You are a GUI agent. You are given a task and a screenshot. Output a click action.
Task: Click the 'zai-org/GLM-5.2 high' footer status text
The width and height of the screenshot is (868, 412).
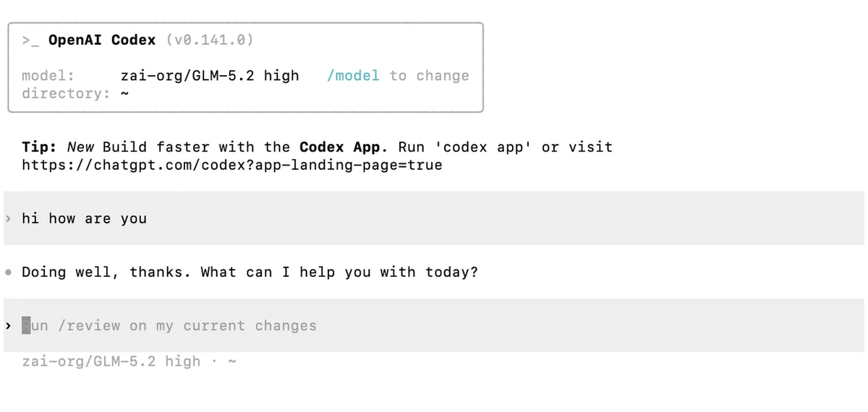coord(111,361)
